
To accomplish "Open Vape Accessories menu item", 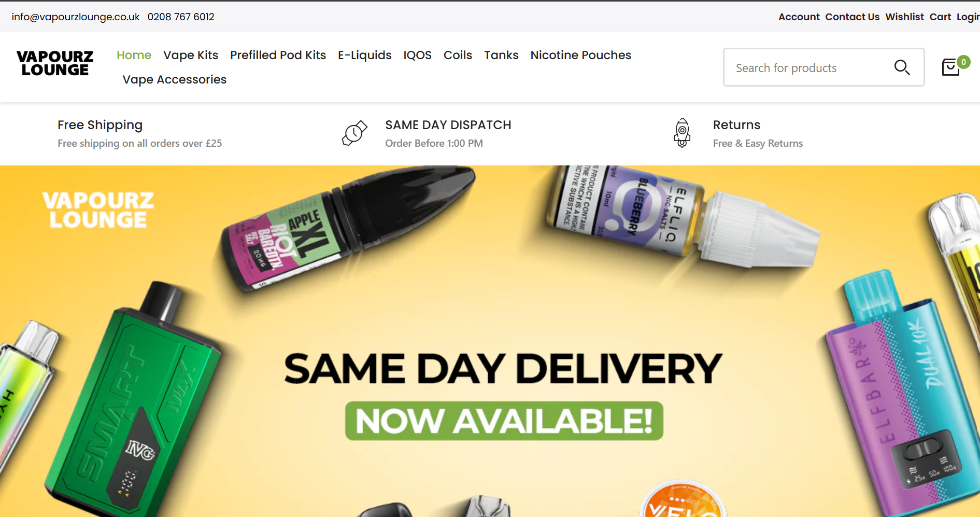I will click(175, 79).
